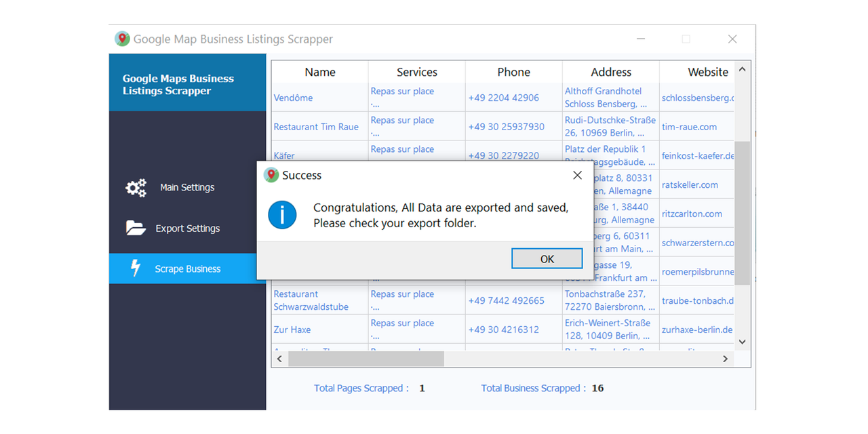Viewport: 868px width, 434px height.
Task: Click OK in the Success dialog
Action: (547, 258)
